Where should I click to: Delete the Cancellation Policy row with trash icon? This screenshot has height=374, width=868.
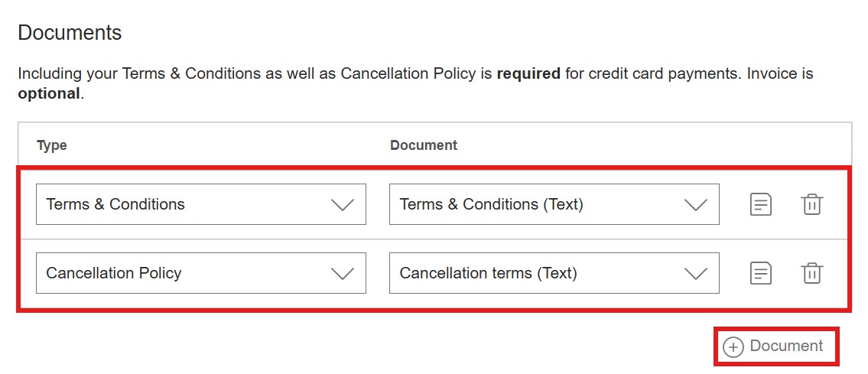811,273
